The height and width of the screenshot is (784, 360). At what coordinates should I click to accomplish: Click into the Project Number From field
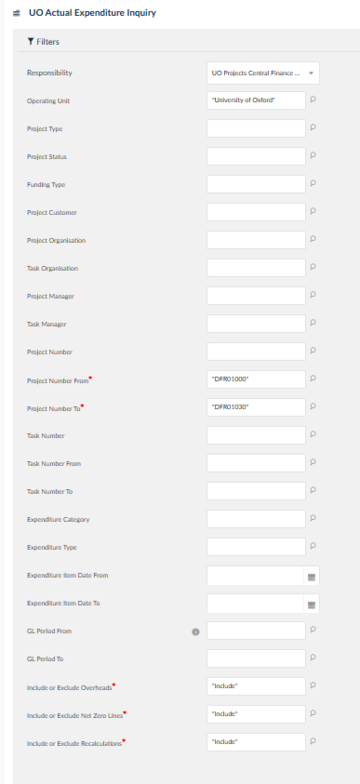(256, 380)
